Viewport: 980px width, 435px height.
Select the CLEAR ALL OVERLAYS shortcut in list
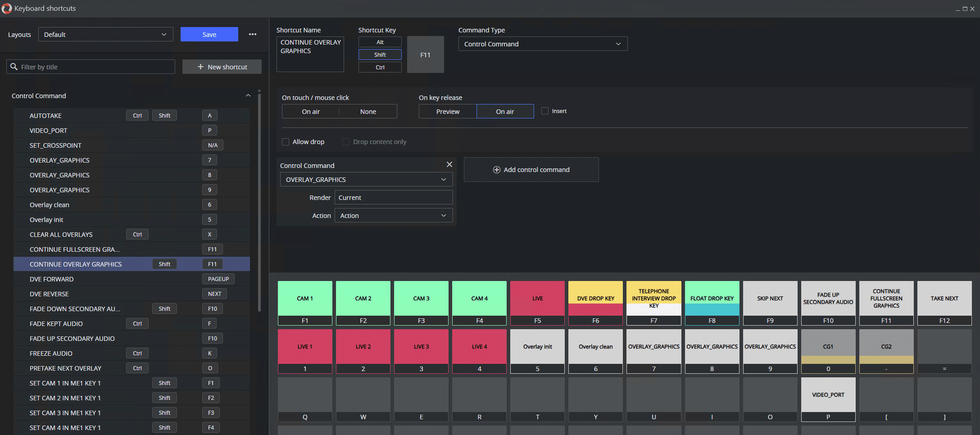pyautogui.click(x=61, y=235)
